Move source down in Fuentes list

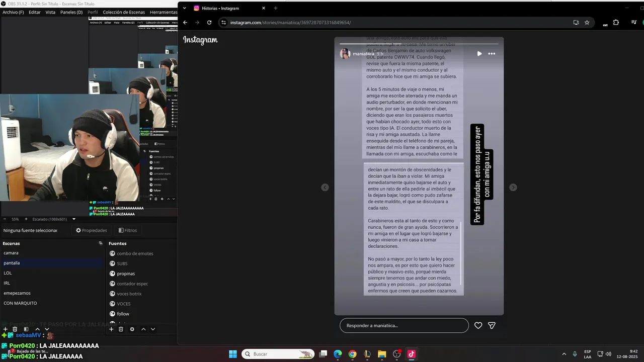pos(153,329)
